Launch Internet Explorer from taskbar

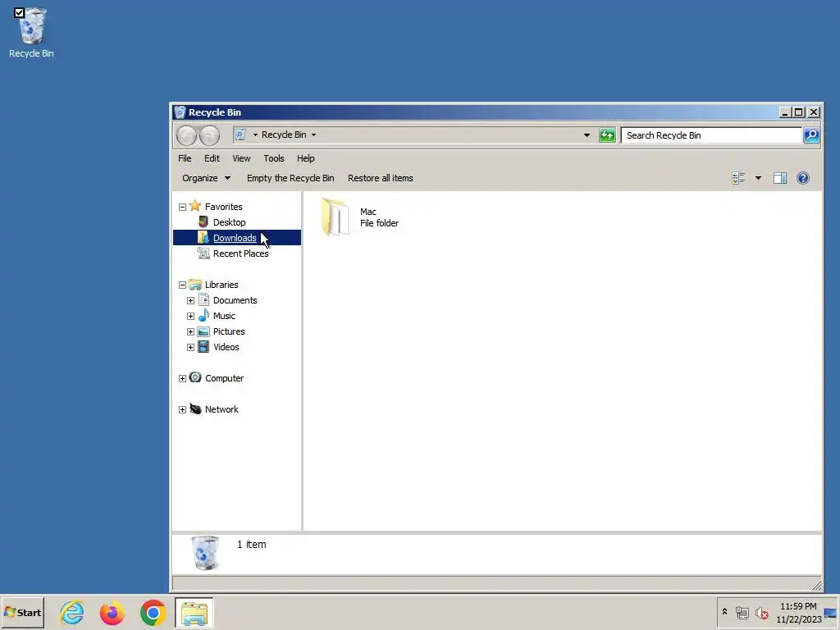click(72, 613)
